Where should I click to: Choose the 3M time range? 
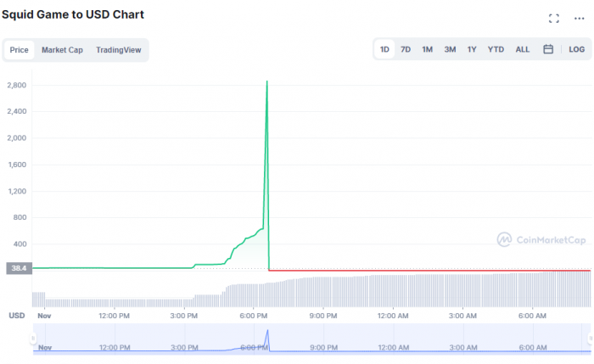pos(450,49)
